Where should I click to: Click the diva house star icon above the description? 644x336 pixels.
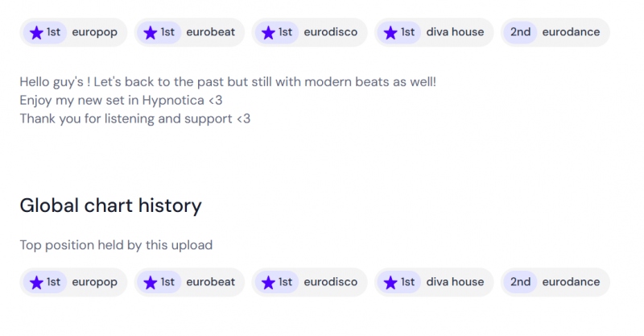coord(391,32)
